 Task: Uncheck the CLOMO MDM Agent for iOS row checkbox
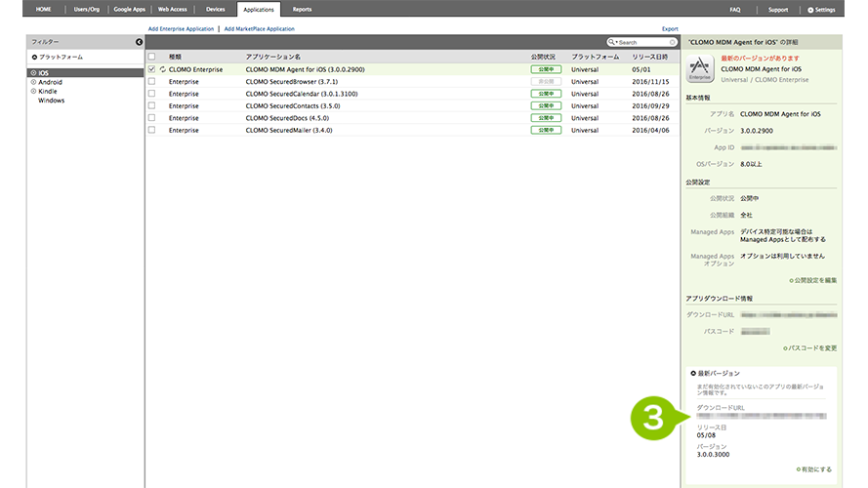[x=151, y=69]
